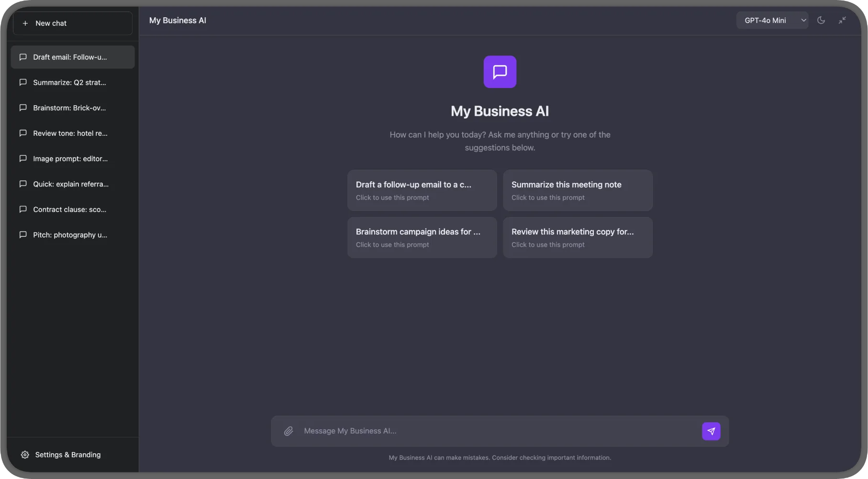This screenshot has height=479, width=868.
Task: Click the chevron on model selector
Action: point(803,20)
